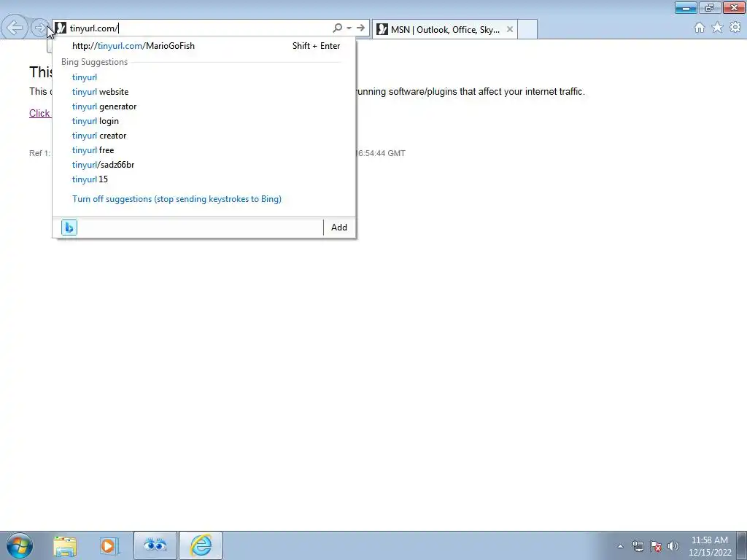Open the clock showing 11:58 AM
This screenshot has height=560, width=747.
(710, 546)
